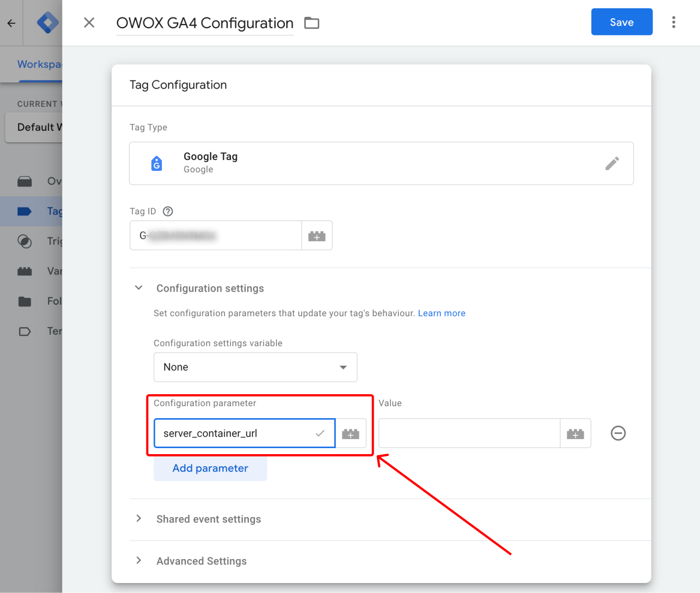This screenshot has height=593, width=700.
Task: Collapse the Configuration settings section
Action: tap(139, 288)
